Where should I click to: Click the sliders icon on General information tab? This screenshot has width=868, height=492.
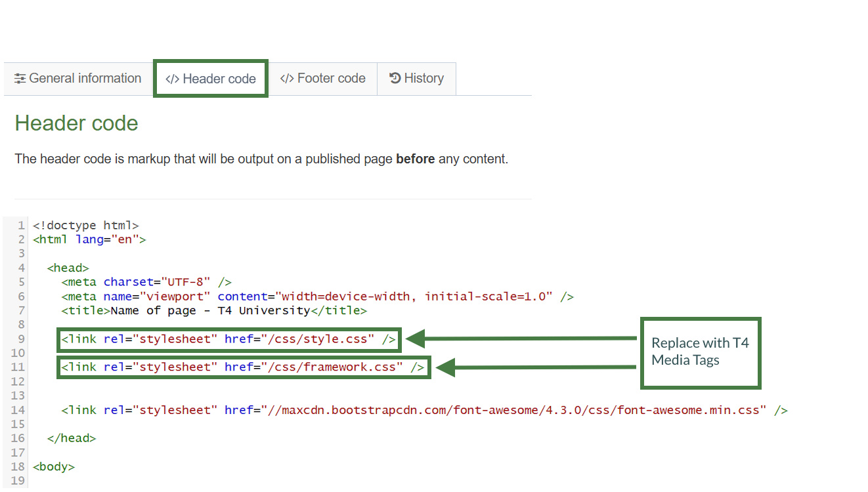[x=20, y=78]
